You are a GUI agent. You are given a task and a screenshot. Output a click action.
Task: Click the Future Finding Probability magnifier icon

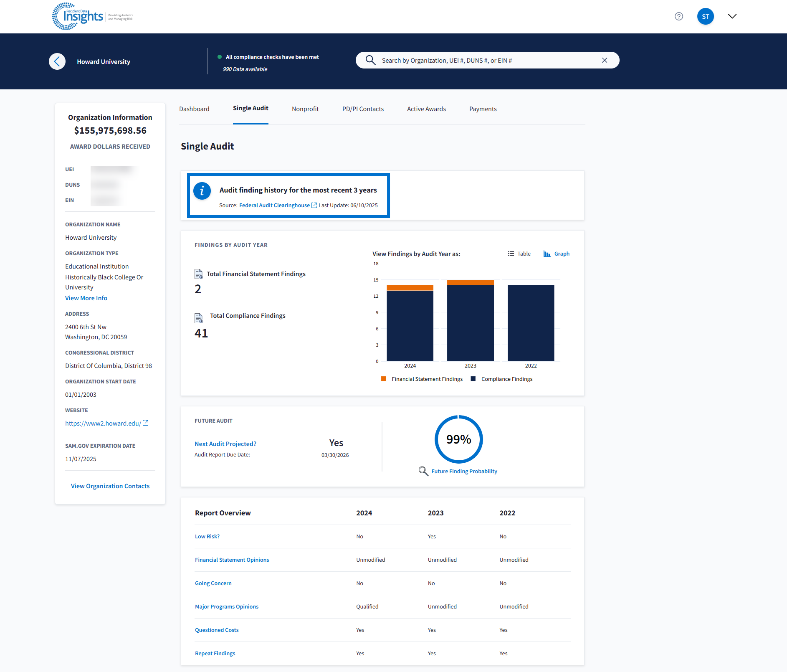click(423, 471)
